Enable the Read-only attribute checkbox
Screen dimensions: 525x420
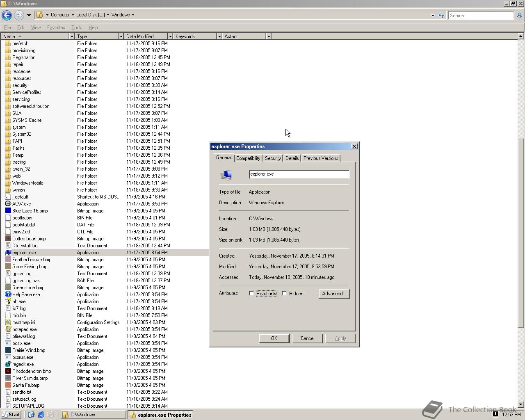click(x=251, y=294)
